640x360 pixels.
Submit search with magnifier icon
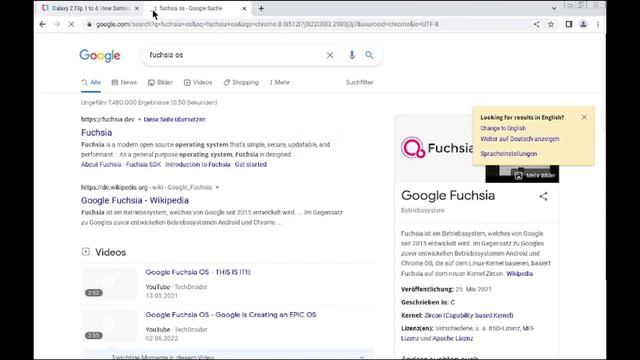pyautogui.click(x=369, y=55)
